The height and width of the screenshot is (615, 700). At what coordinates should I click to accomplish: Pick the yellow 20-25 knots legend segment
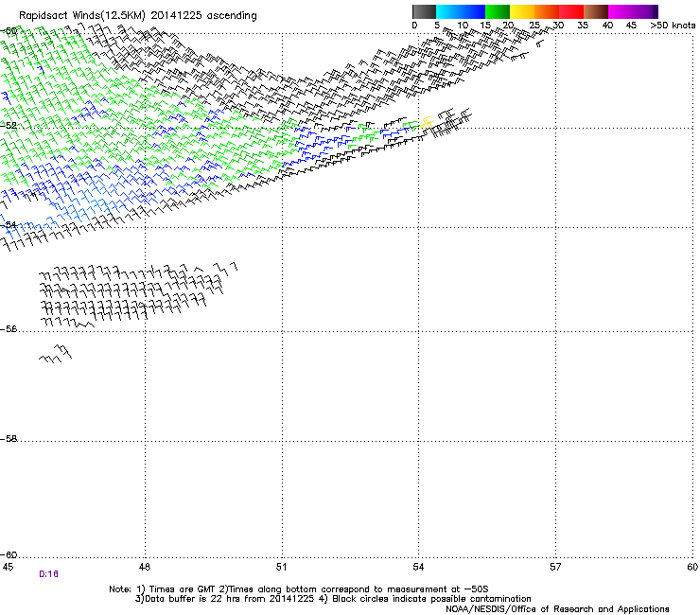522,11
